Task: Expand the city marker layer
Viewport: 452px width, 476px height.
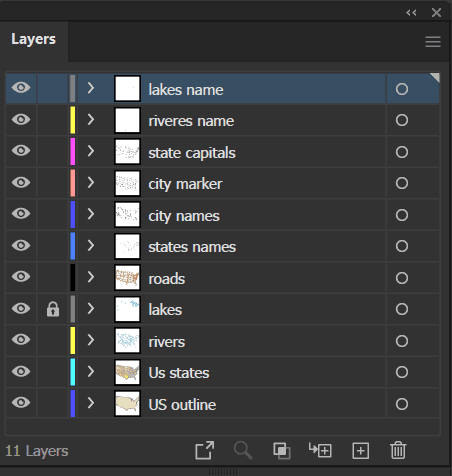Action: pyautogui.click(x=91, y=182)
